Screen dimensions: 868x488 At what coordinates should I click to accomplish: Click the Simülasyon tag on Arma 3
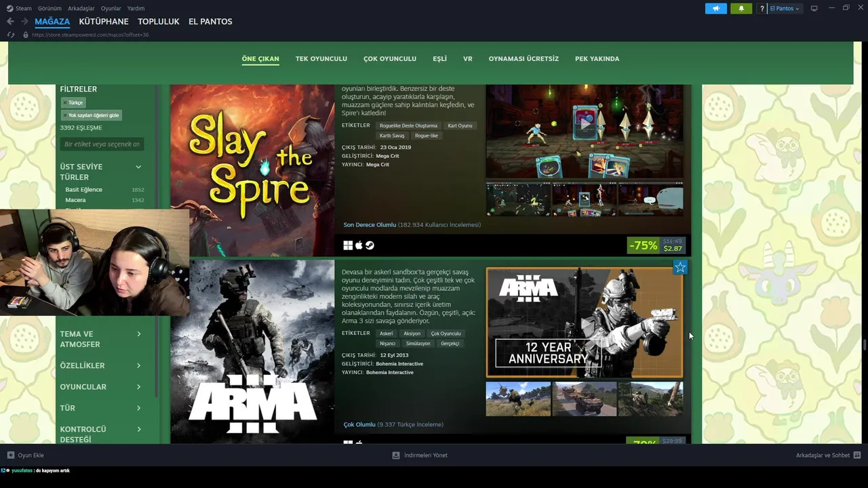418,344
